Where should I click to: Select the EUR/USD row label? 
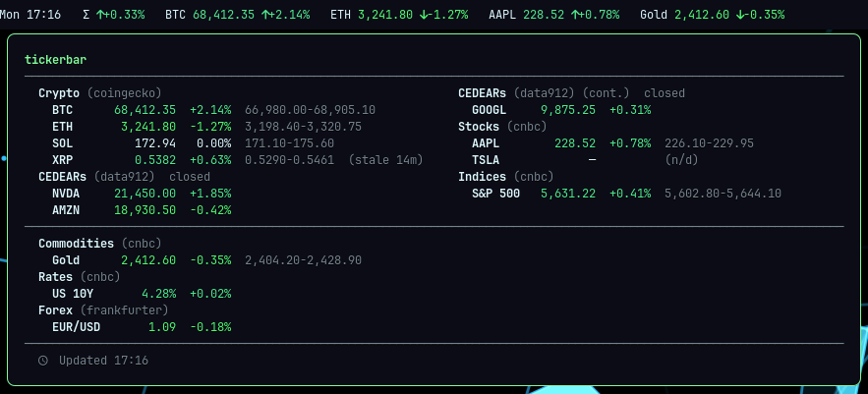76,326
